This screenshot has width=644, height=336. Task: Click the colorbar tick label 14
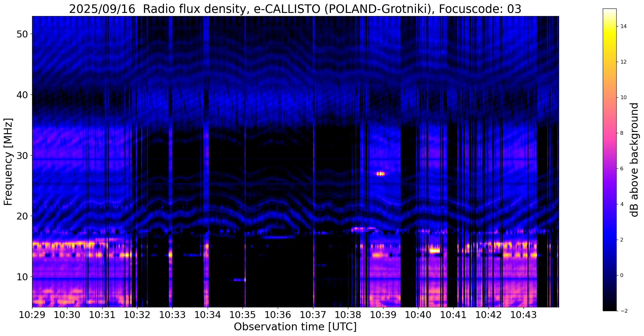(x=623, y=26)
